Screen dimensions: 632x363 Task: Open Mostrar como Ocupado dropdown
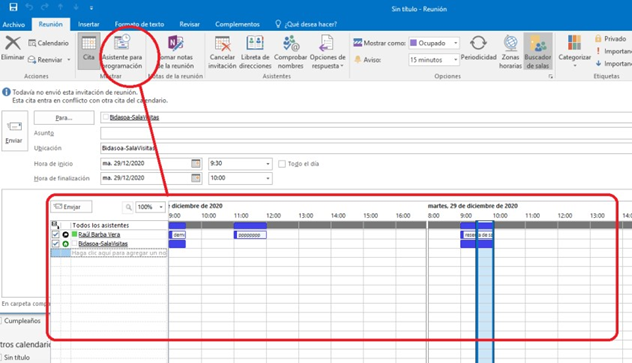(456, 43)
